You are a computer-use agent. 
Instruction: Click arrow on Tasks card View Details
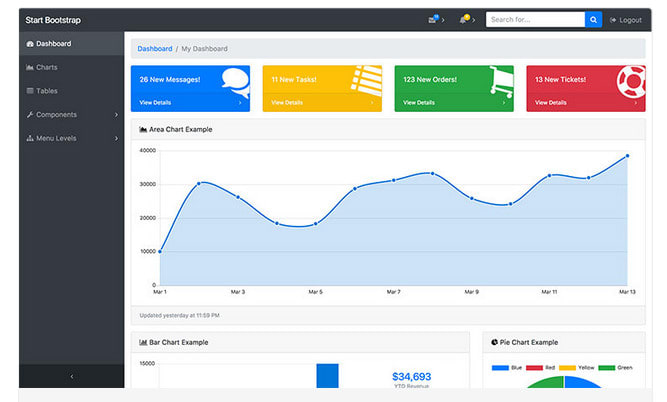[372, 103]
